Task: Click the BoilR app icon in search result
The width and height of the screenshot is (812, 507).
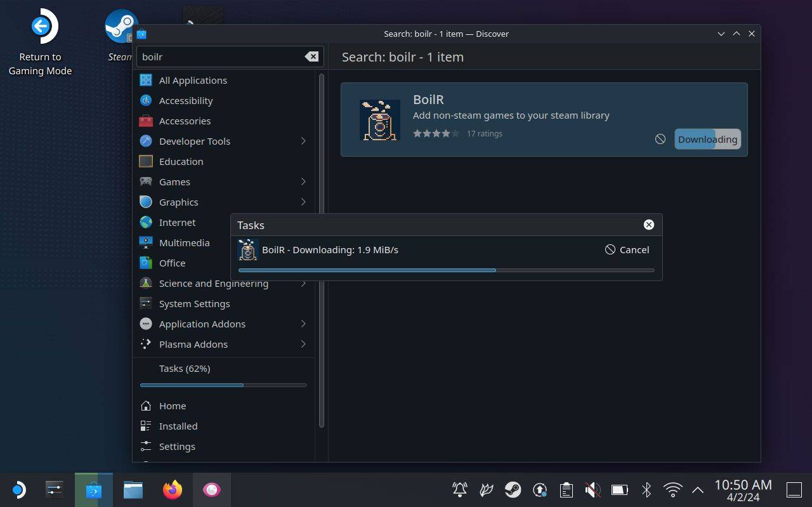Action: (x=379, y=119)
